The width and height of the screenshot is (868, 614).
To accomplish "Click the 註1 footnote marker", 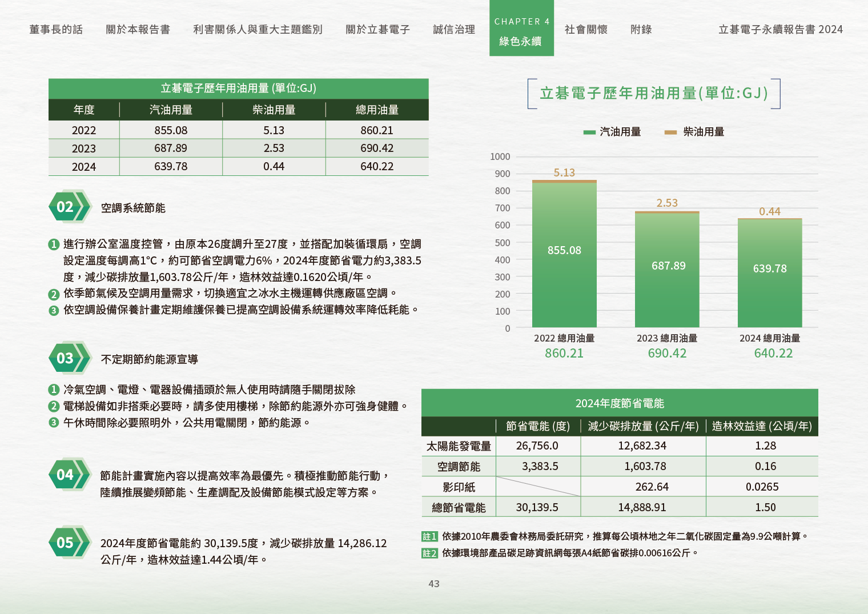I will coord(429,536).
